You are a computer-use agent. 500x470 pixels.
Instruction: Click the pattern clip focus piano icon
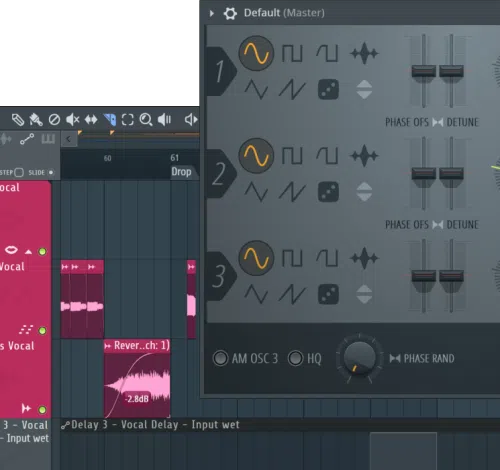tap(48, 139)
